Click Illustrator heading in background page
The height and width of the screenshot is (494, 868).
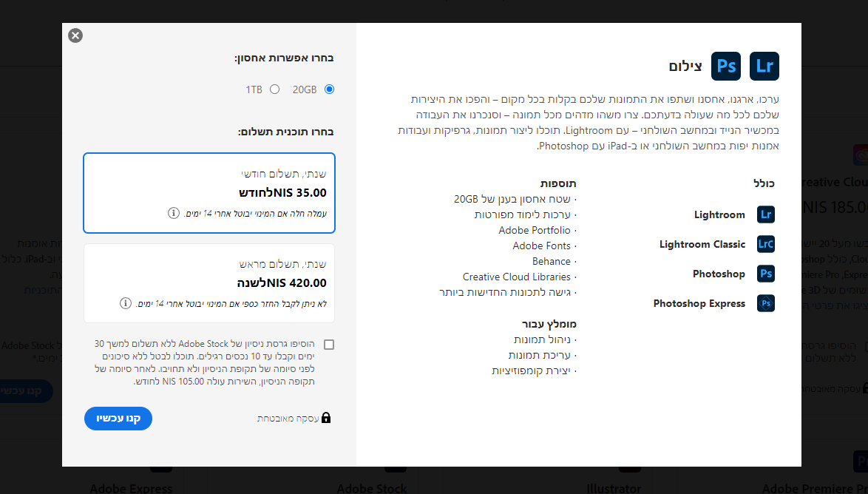coord(614,488)
